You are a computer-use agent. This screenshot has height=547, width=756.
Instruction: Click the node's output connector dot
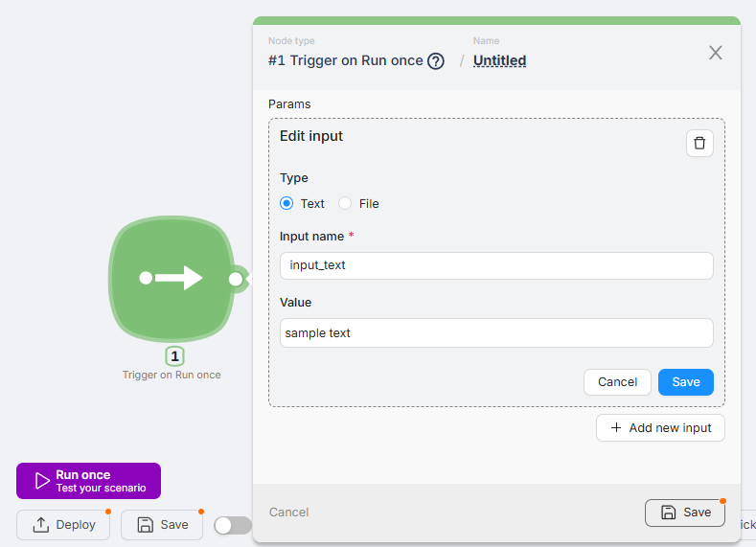[236, 279]
